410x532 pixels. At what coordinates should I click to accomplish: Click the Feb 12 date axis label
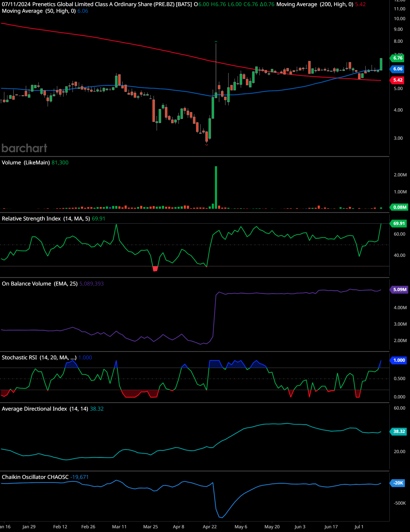pyautogui.click(x=60, y=527)
